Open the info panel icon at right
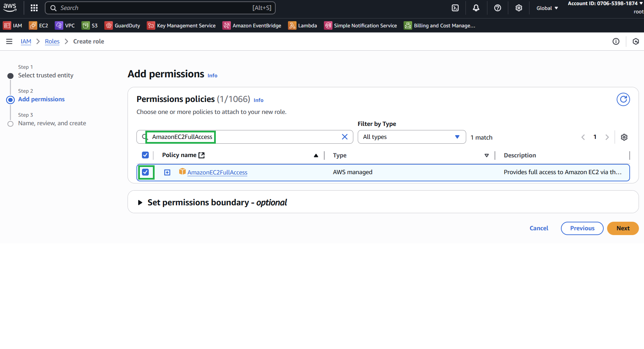Viewport: 644px width, 349px height. pos(616,41)
